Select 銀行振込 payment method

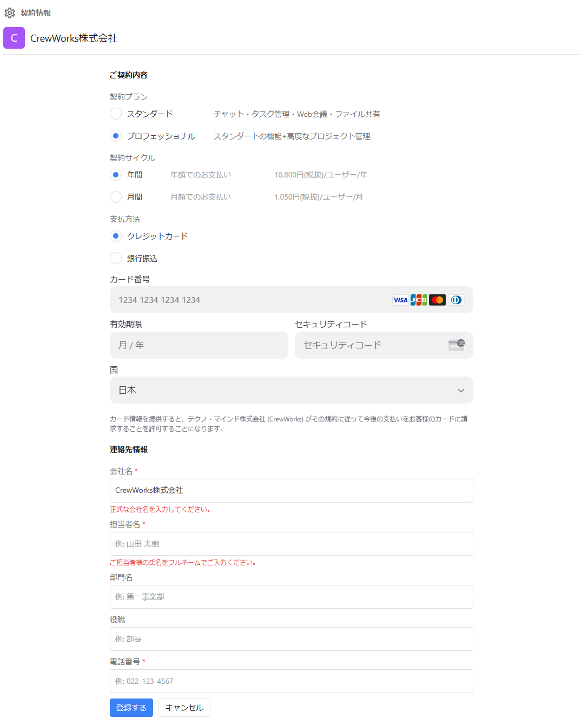pos(116,258)
